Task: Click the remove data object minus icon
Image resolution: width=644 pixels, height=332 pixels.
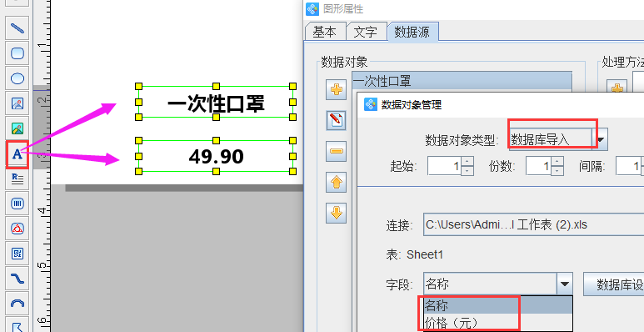Action: [337, 151]
